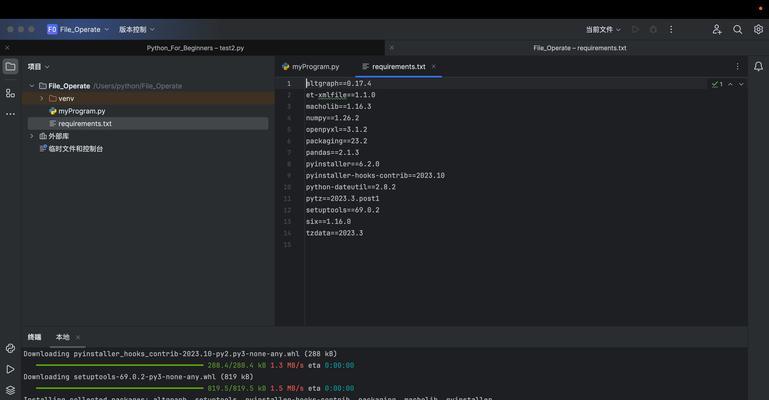Image resolution: width=769 pixels, height=400 pixels.
Task: Click the pyinstaller==6.2.0 line
Action: (342, 164)
